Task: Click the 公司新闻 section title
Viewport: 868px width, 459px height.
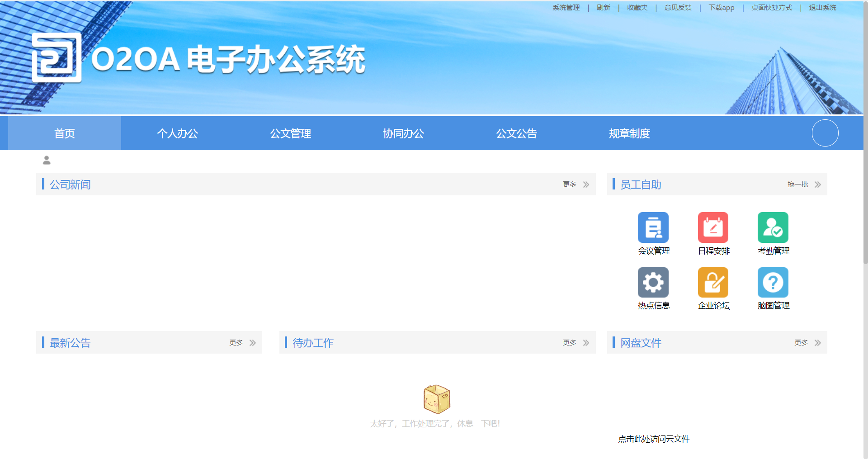Action: 70,185
